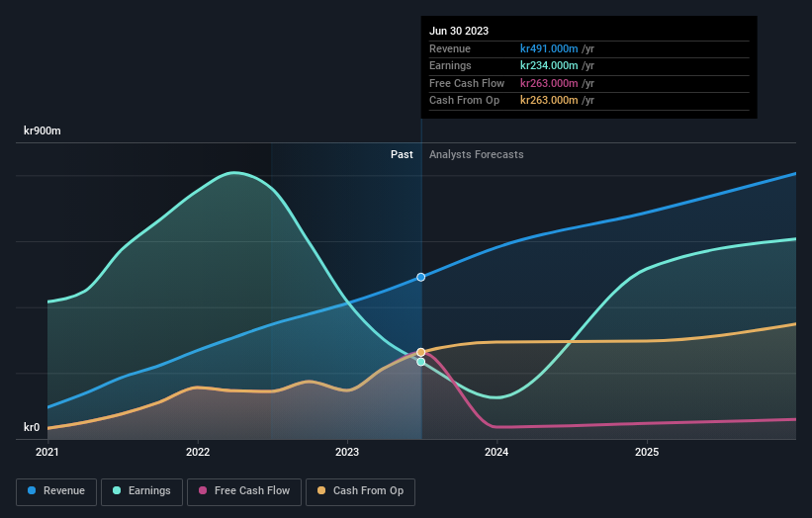Click the 2024 x-axis label

click(496, 453)
